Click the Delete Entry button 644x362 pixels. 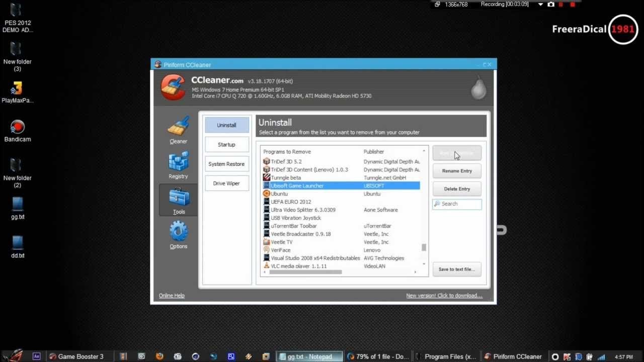pos(457,189)
